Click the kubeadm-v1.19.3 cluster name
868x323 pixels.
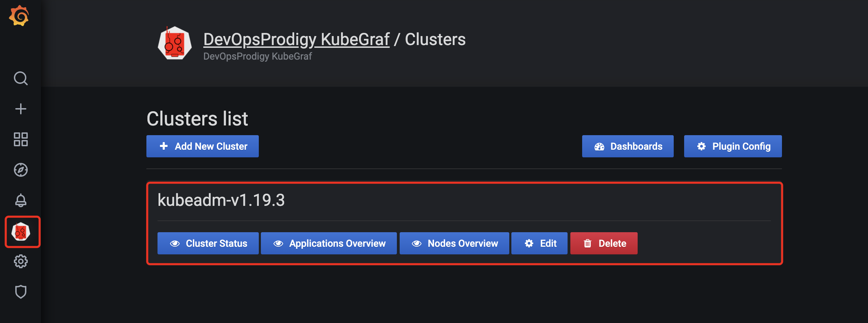221,200
